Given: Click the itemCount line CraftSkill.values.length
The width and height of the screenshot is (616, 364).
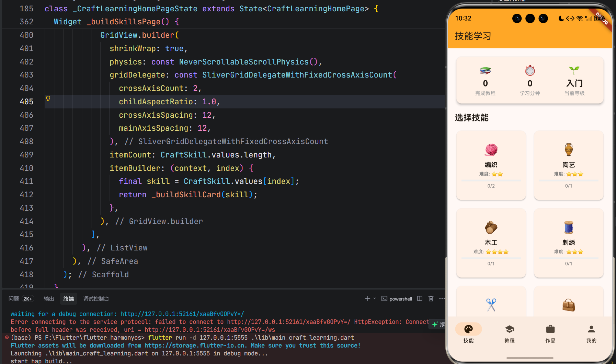Looking at the screenshot, I should [x=192, y=155].
